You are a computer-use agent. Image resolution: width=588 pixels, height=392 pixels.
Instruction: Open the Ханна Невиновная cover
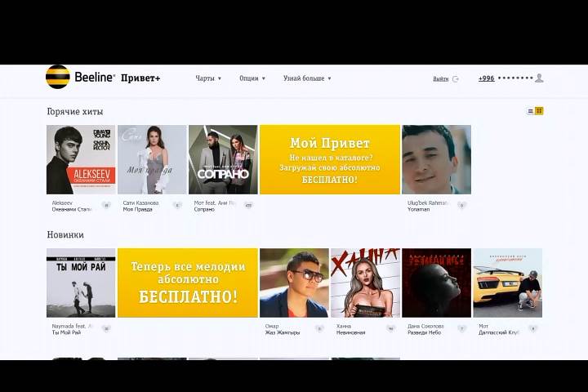[x=365, y=283]
